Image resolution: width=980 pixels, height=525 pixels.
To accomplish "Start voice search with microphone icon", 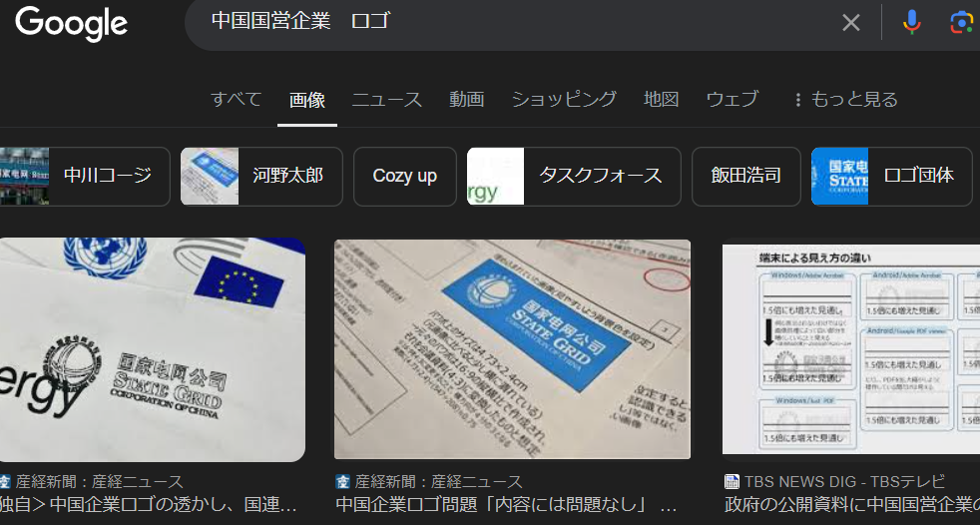I will point(912,23).
